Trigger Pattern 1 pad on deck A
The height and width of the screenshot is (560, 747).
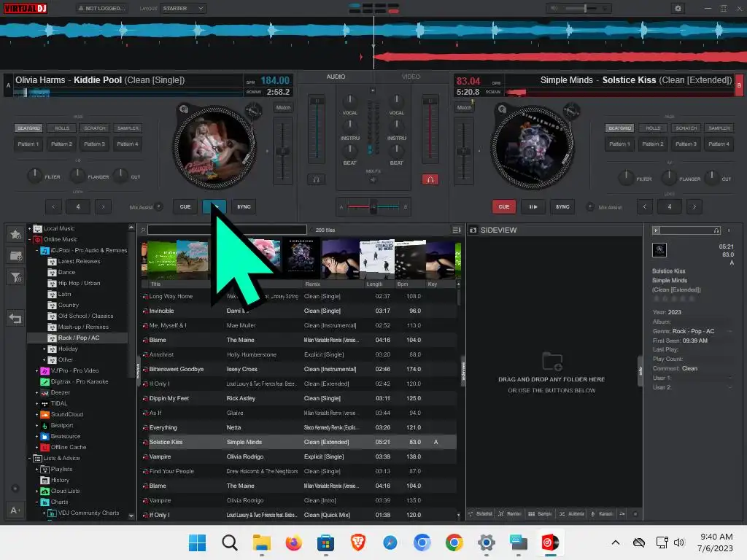click(x=28, y=144)
